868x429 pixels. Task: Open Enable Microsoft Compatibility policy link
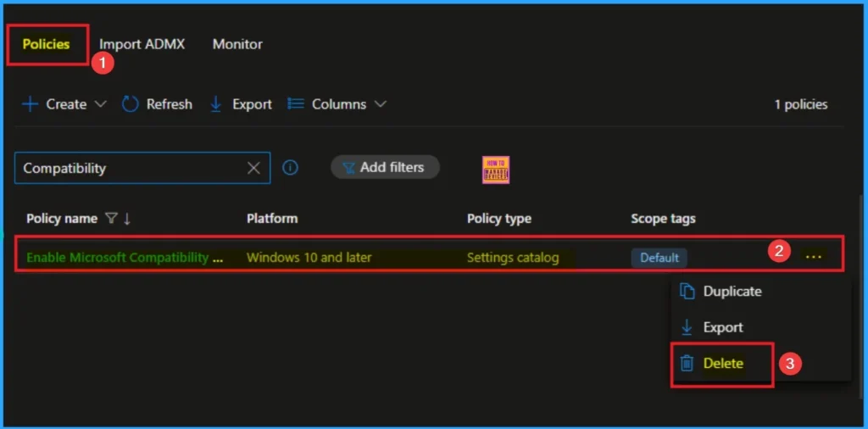click(x=125, y=258)
